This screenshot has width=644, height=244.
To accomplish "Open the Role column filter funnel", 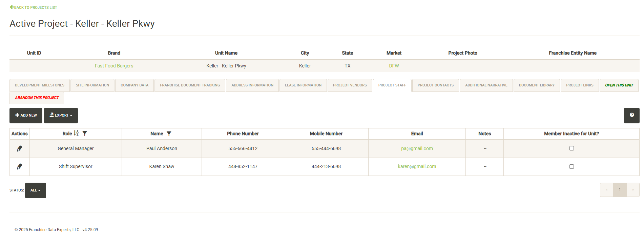I will click(85, 134).
